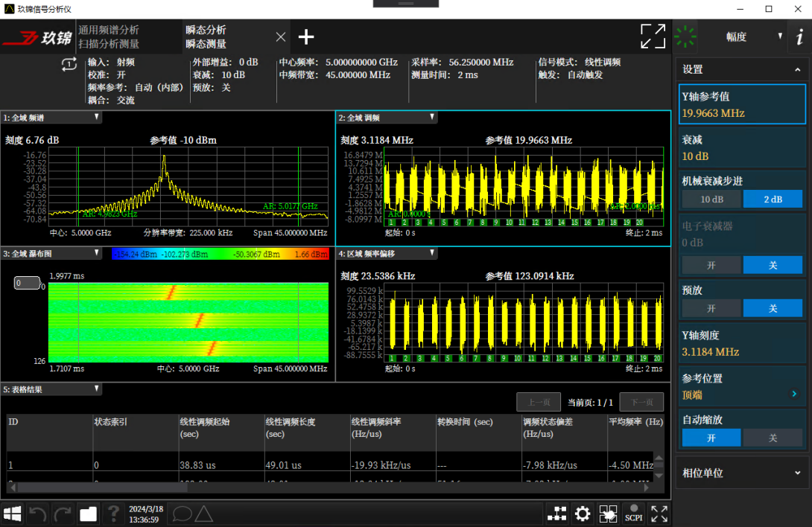This screenshot has width=812, height=527.
Task: Enable auto scaling 自动缩放 with 开
Action: [x=711, y=438]
